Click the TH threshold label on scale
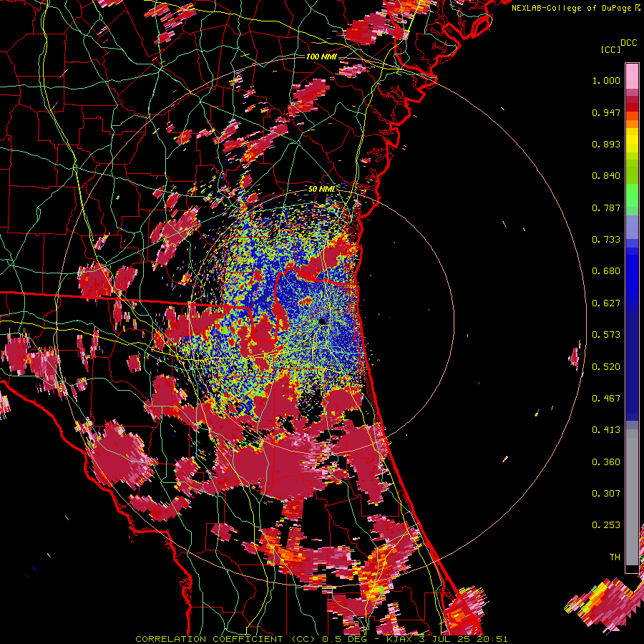 click(x=615, y=557)
